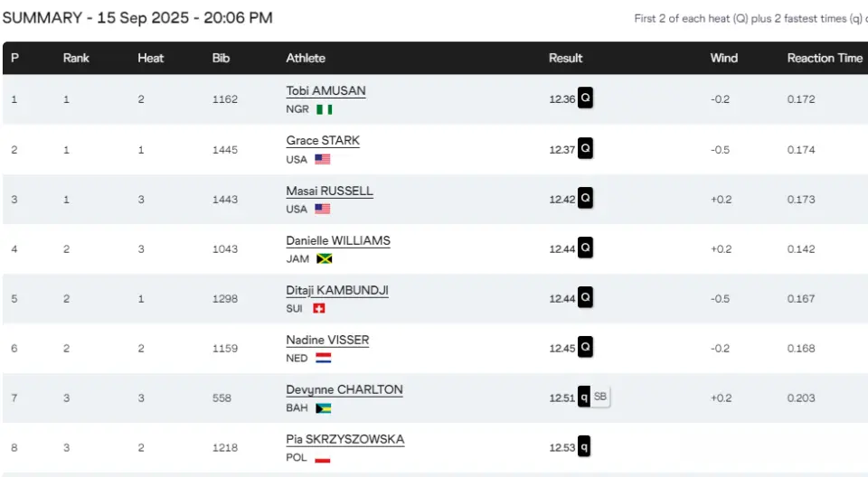This screenshot has height=477, width=868.
Task: Sort table by Result column header
Action: (x=566, y=58)
